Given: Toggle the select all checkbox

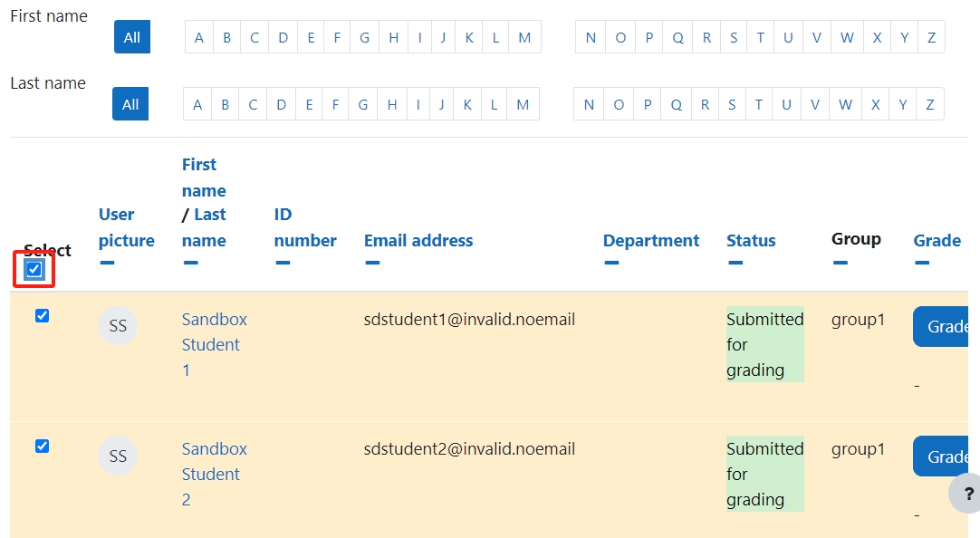Looking at the screenshot, I should (34, 269).
